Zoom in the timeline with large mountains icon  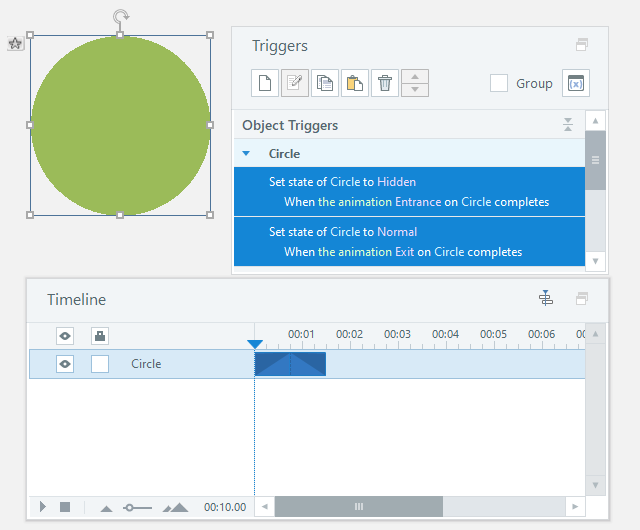[176, 507]
